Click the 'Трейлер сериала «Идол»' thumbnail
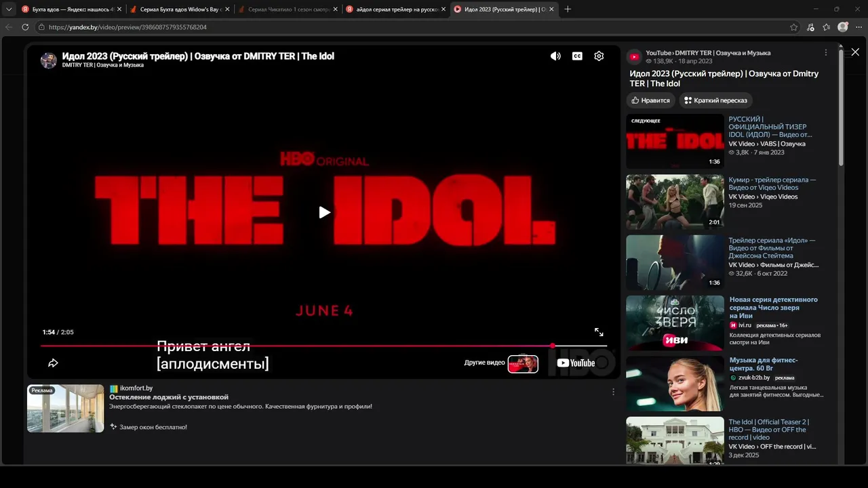This screenshot has width=868, height=488. [x=675, y=262]
